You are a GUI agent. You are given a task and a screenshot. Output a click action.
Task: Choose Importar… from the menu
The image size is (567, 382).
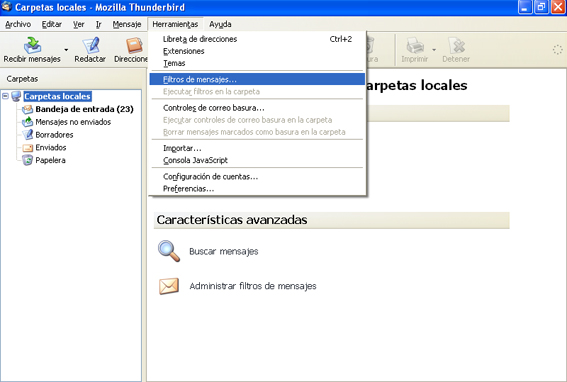click(x=257, y=148)
